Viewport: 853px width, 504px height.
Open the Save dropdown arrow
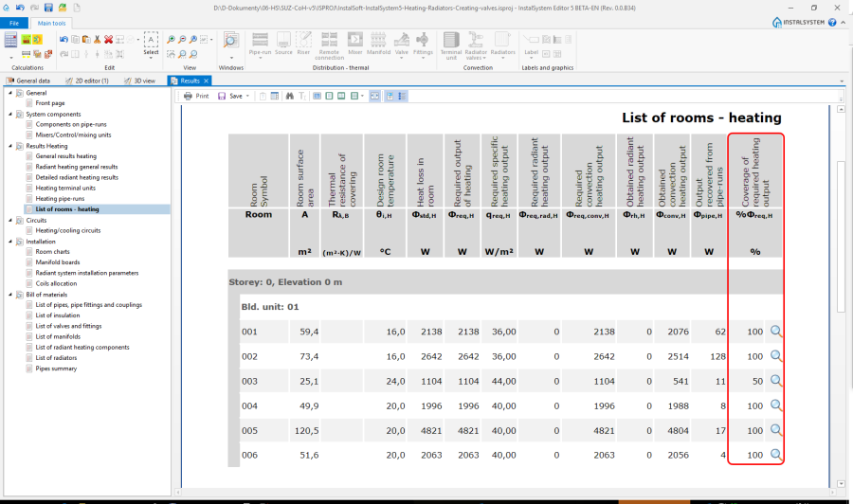click(x=247, y=96)
